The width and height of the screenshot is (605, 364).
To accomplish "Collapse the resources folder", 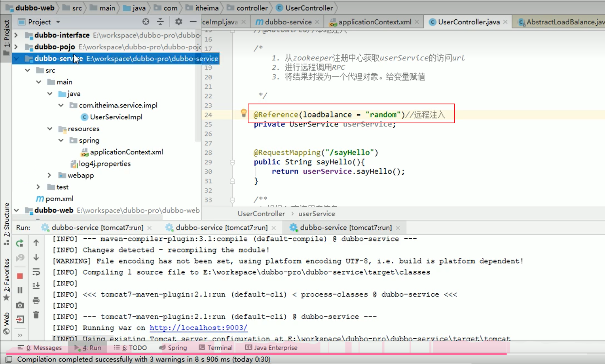I will [x=49, y=129].
